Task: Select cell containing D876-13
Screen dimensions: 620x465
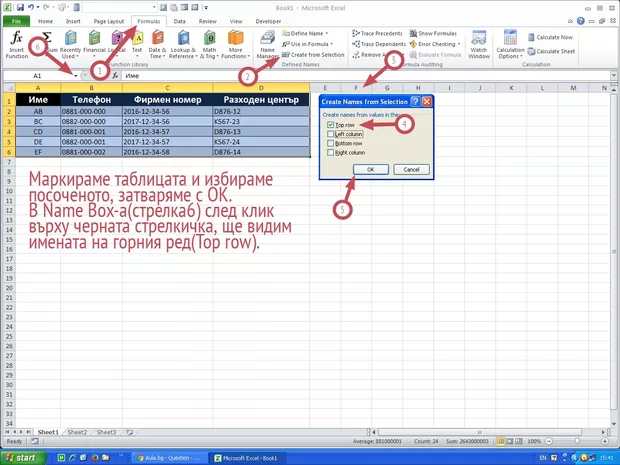Action: (261, 132)
